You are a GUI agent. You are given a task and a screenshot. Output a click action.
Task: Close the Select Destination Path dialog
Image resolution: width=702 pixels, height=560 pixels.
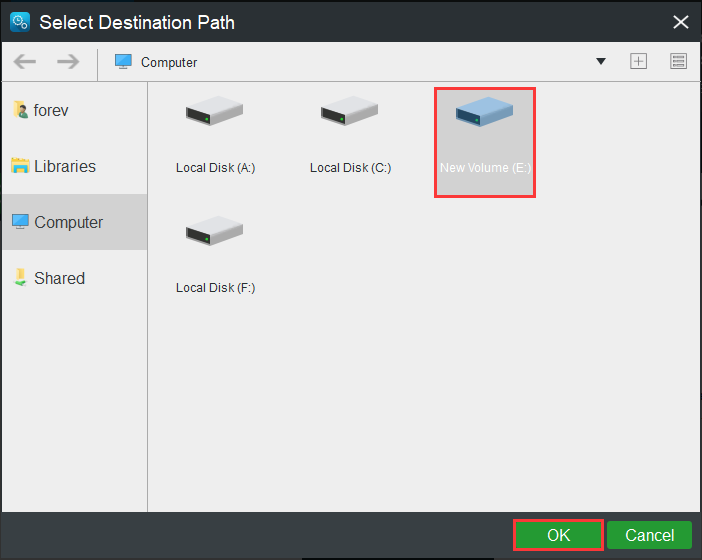pyautogui.click(x=681, y=21)
